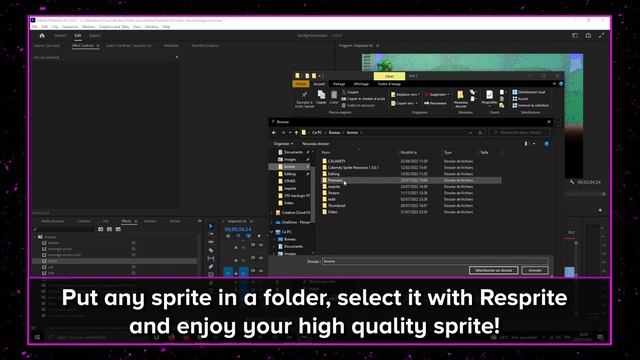Click Premiere Quick Export icon
The image size is (640, 360).
pyautogui.click(x=588, y=36)
